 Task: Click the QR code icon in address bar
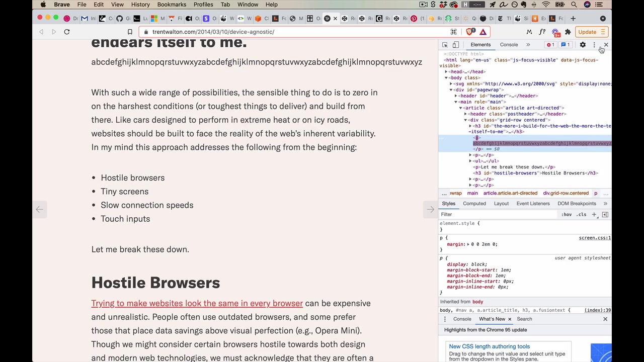[x=453, y=32]
